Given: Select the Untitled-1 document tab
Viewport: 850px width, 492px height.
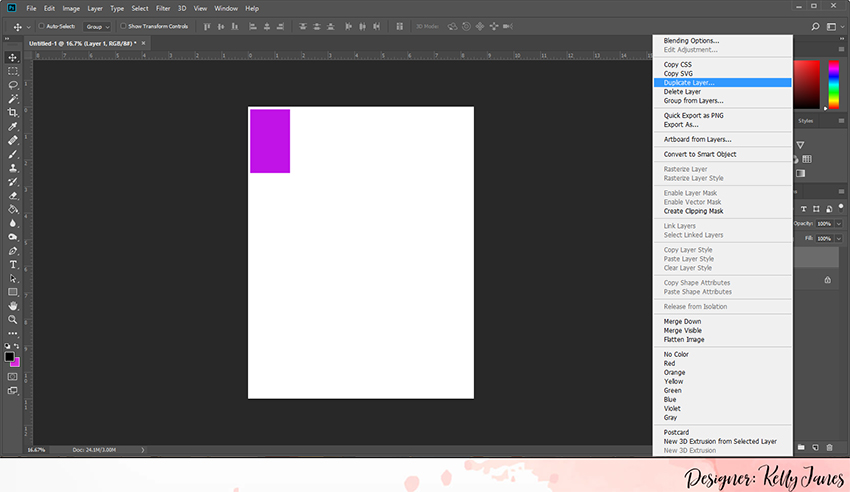Looking at the screenshot, I should point(82,43).
